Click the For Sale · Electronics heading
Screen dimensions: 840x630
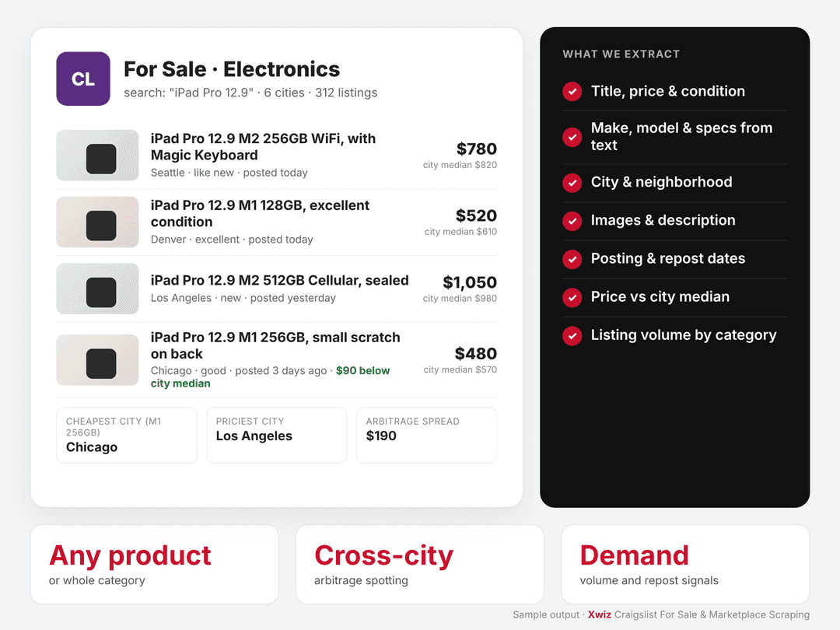point(232,69)
